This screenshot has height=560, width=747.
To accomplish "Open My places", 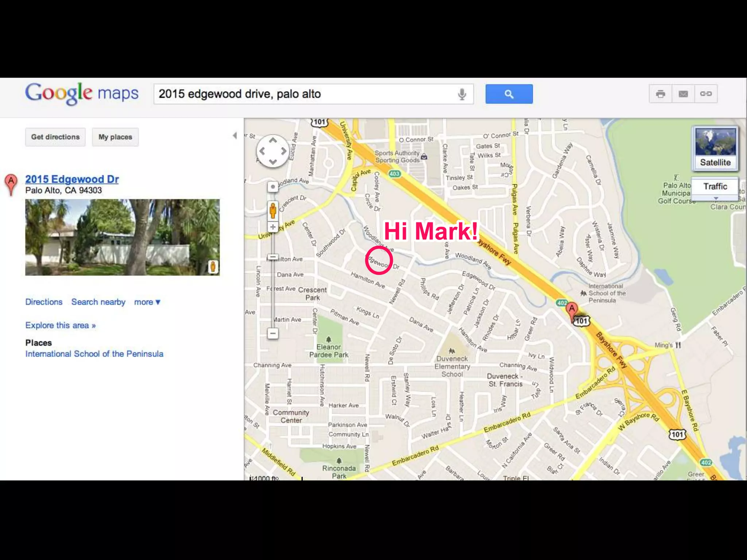I will coord(115,137).
